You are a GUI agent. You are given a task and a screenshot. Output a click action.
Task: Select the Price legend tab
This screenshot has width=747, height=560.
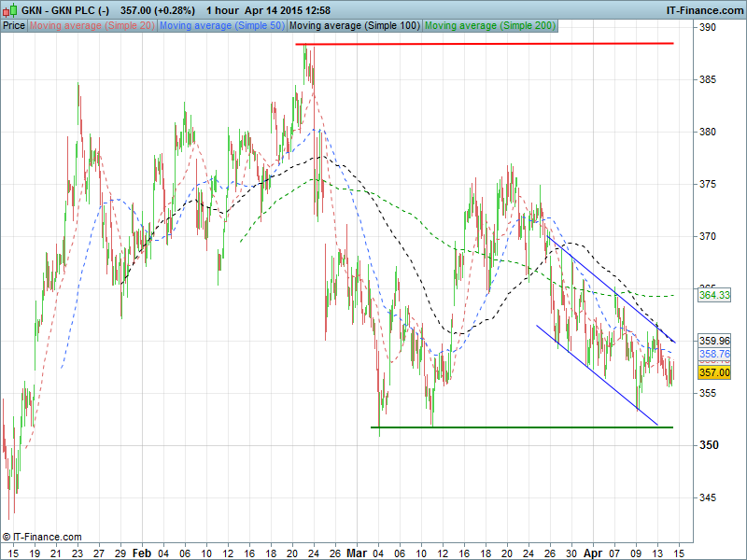[x=14, y=26]
